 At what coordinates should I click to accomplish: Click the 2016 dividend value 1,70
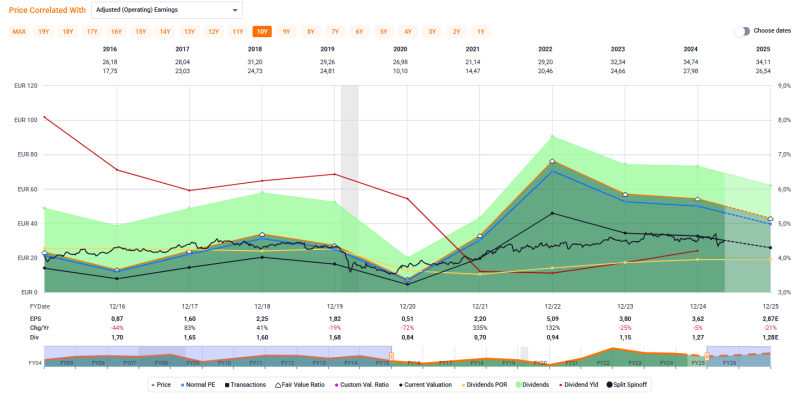pyautogui.click(x=117, y=337)
